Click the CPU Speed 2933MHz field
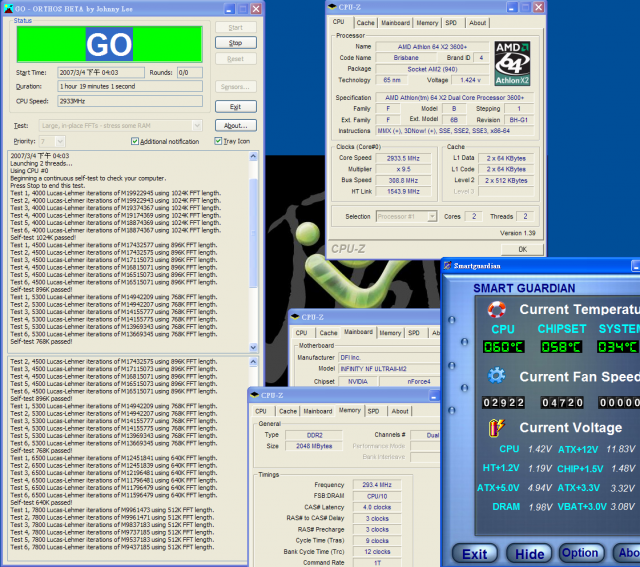 [x=130, y=101]
